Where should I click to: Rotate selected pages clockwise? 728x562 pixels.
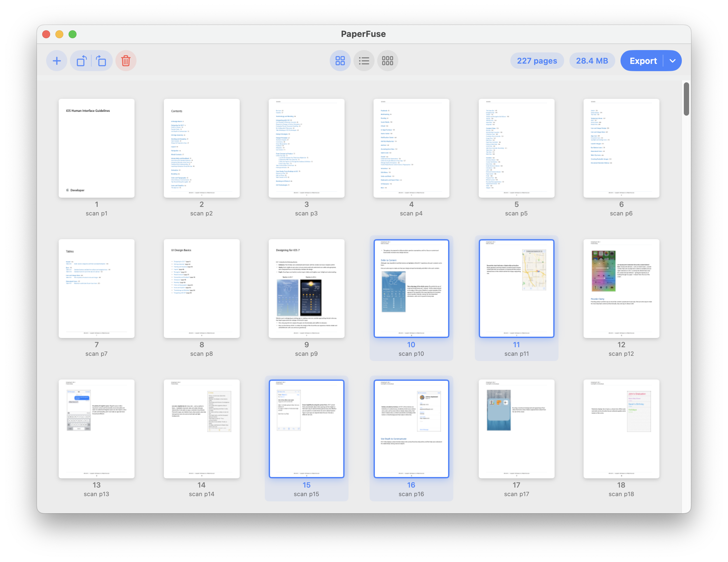(102, 61)
